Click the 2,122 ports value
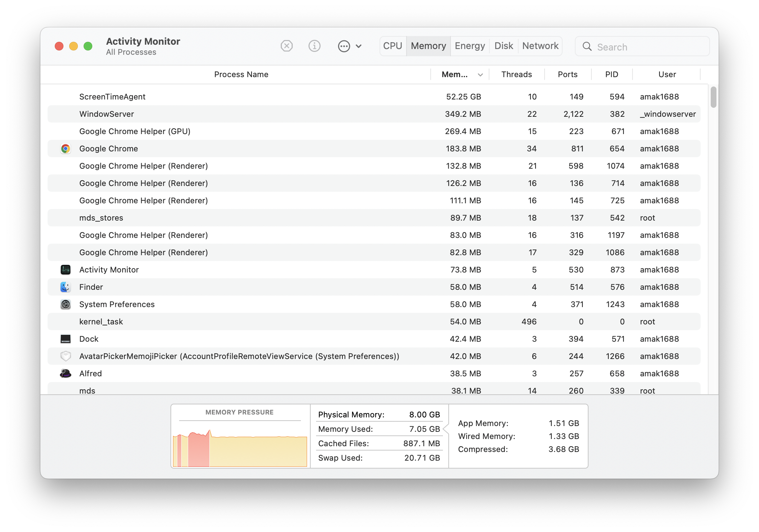The image size is (759, 532). [x=573, y=114]
